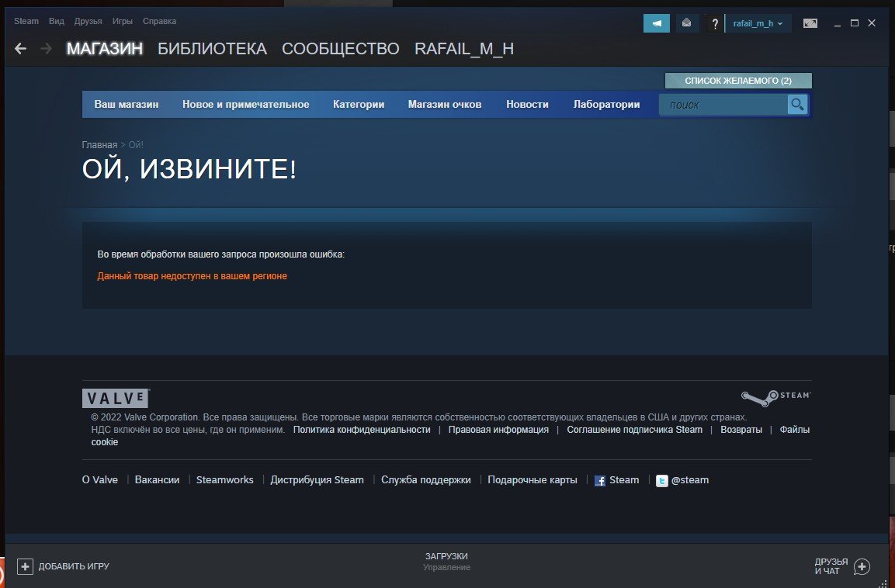The width and height of the screenshot is (895, 588).
Task: Click the plus icon to add a game
Action: pyautogui.click(x=26, y=566)
